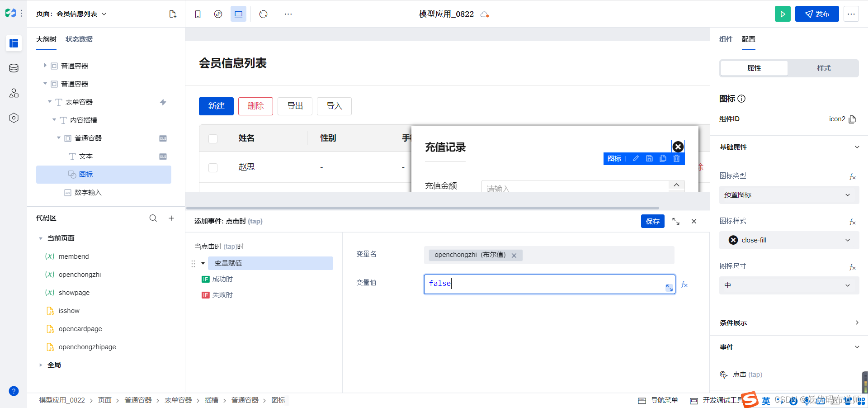Image resolution: width=868 pixels, height=408 pixels.
Task: Click the help question mark icon
Action: tap(14, 391)
